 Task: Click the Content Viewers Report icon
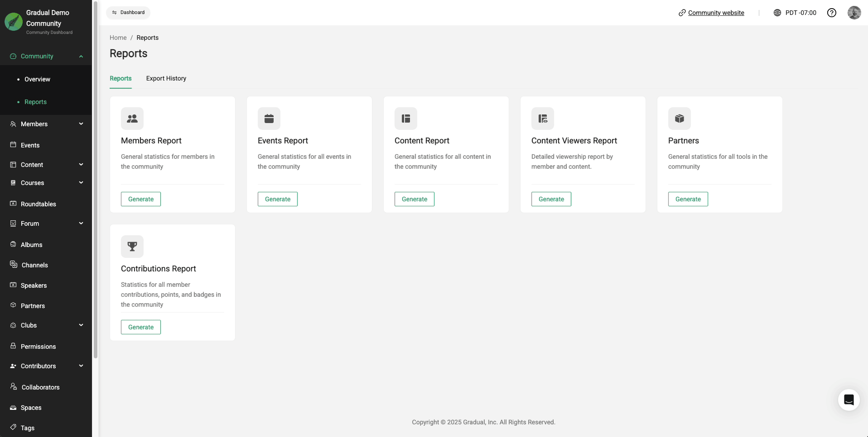pos(542,119)
